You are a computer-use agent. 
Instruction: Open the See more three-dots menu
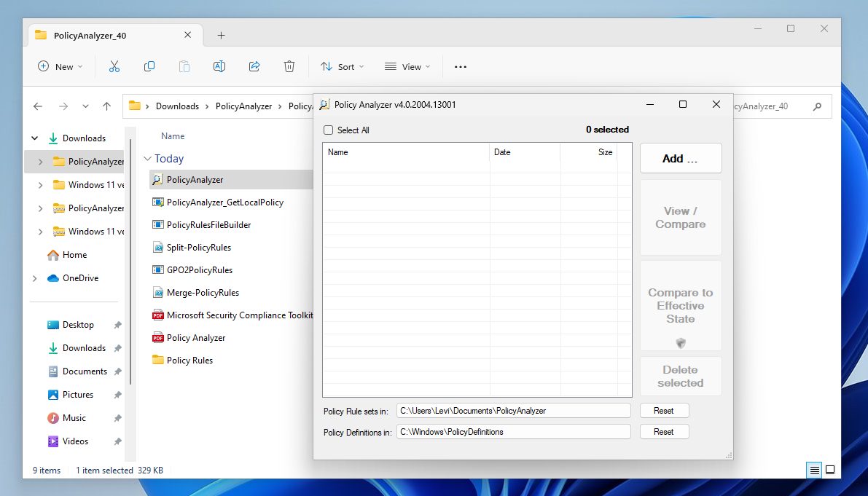point(460,66)
